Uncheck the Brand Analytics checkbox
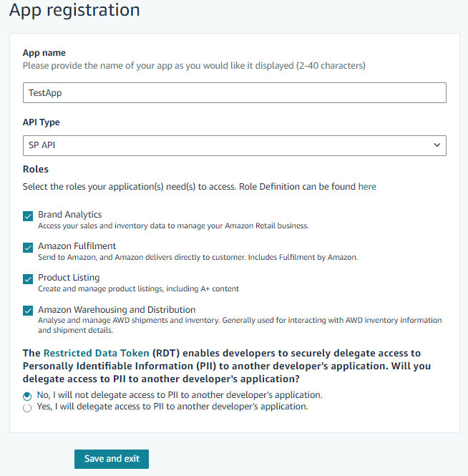The width and height of the screenshot is (468, 476). pos(28,215)
